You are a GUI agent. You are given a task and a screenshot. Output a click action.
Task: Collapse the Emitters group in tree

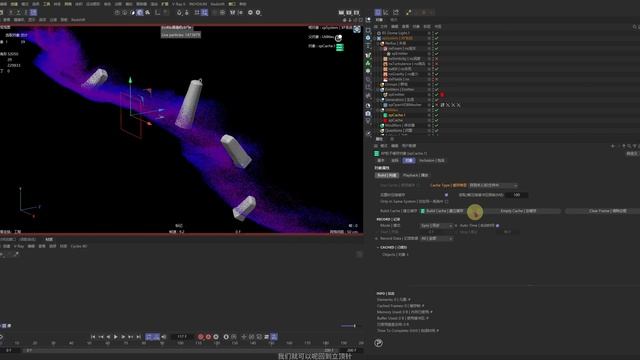[x=379, y=89]
